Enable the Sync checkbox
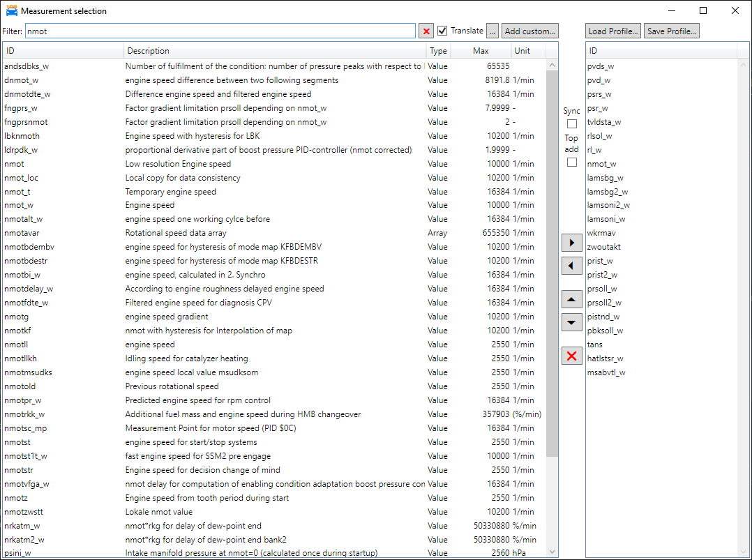The image size is (752, 560). pos(572,124)
